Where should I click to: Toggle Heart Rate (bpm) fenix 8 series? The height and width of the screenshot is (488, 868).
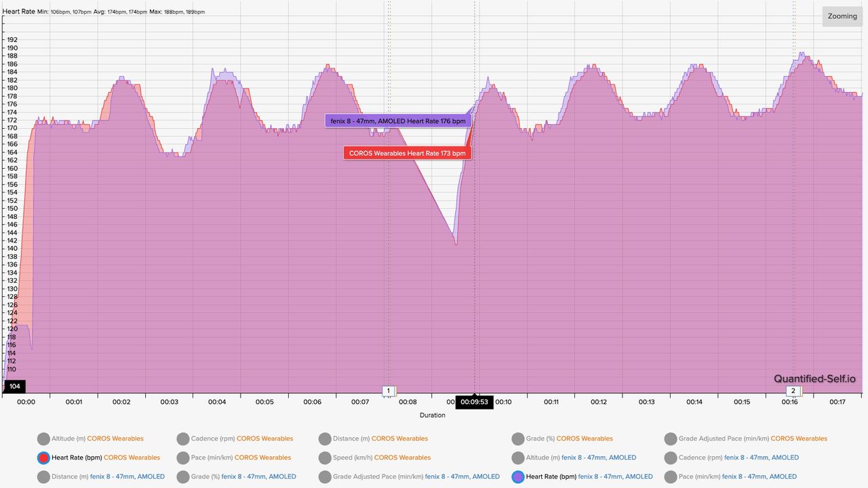click(x=582, y=476)
